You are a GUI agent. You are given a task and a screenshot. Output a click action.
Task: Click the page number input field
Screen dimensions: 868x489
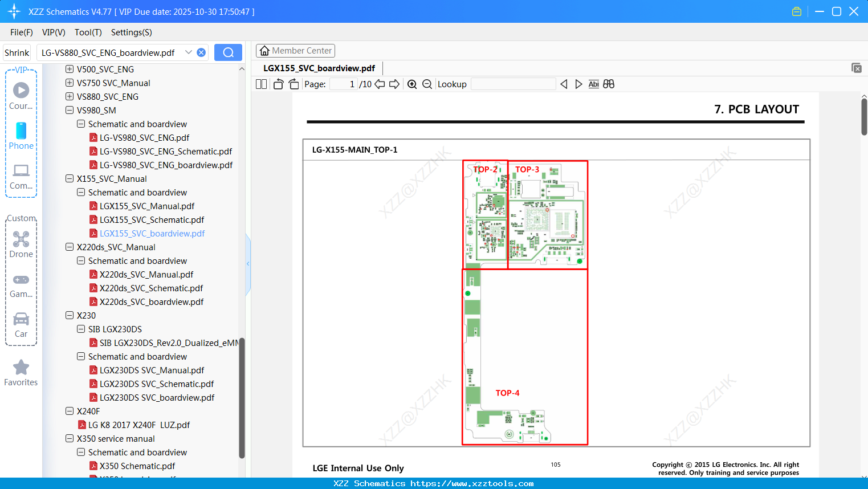344,84
